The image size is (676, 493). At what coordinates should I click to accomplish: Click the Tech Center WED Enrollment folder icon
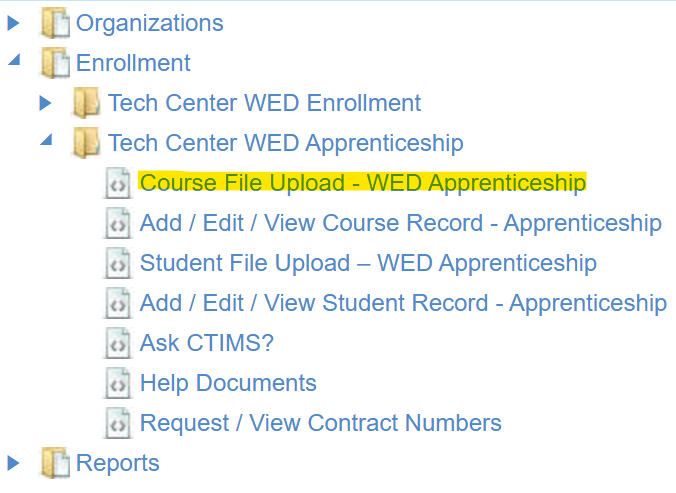(x=86, y=103)
